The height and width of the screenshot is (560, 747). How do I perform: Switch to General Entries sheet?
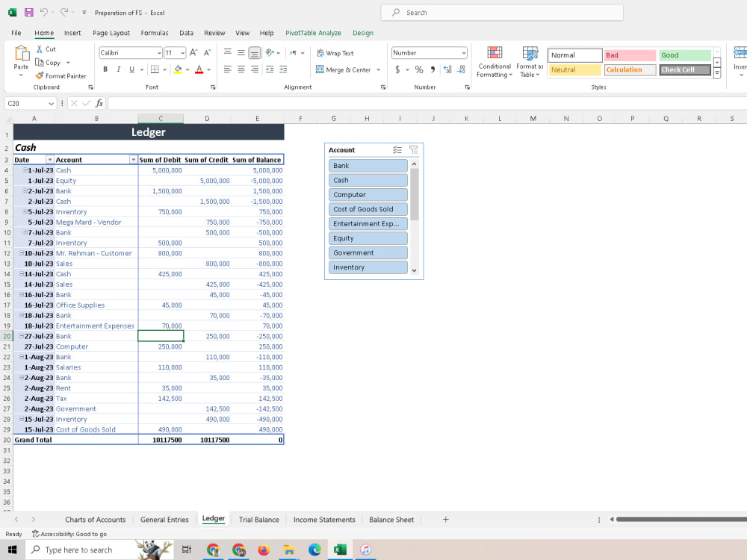click(x=164, y=520)
